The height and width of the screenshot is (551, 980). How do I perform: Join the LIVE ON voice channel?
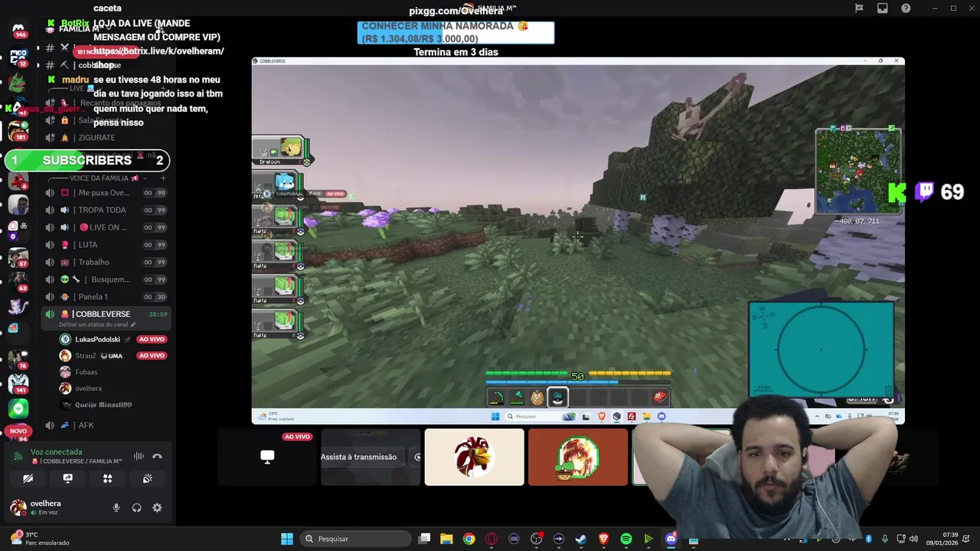click(105, 227)
